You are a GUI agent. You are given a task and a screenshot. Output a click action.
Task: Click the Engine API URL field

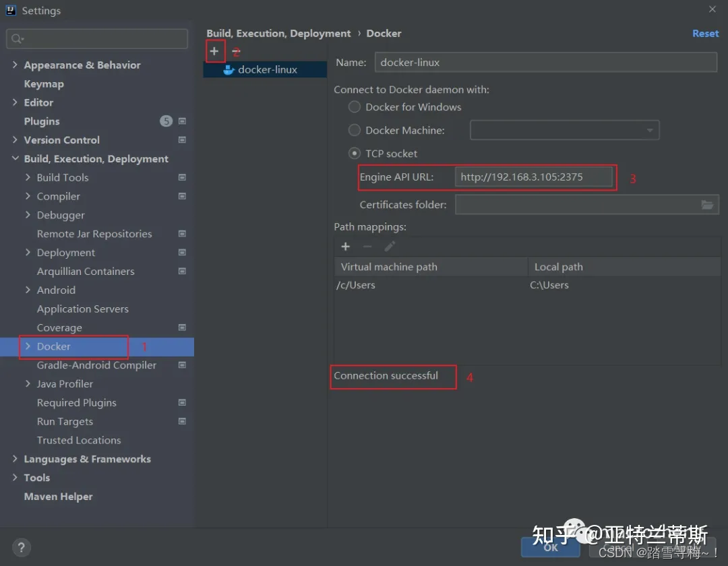[x=533, y=177]
